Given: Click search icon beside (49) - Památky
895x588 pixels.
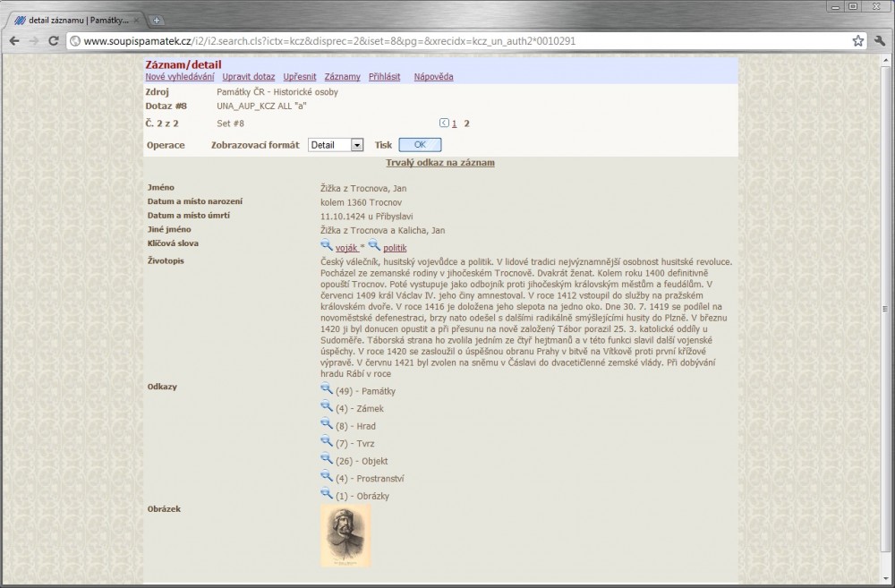Looking at the screenshot, I should tap(327, 390).
